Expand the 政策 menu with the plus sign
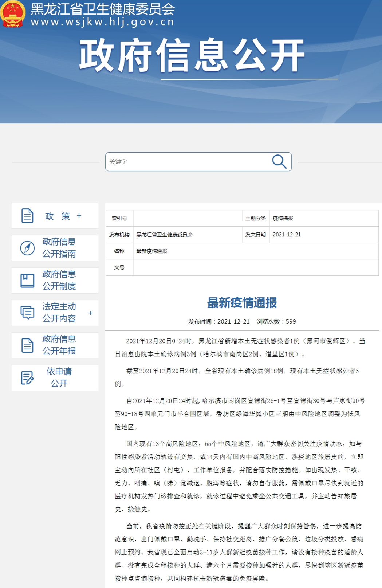382x588 pixels. 79,216
